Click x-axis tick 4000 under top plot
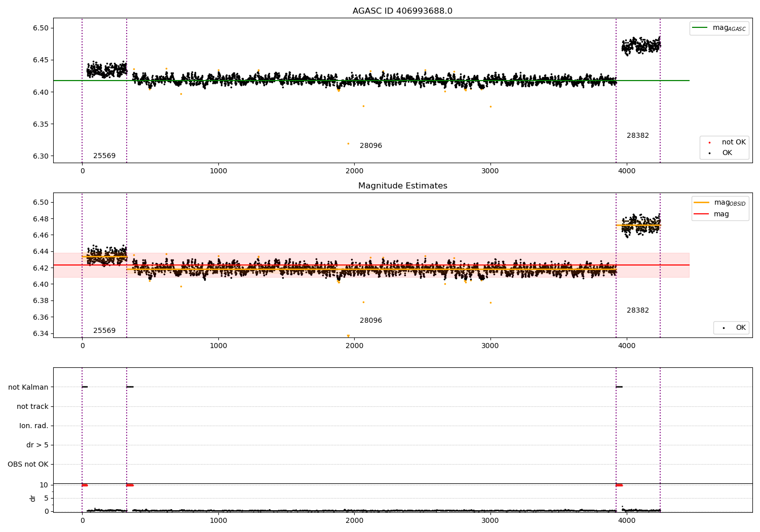The width and height of the screenshot is (760, 532). tap(627, 171)
